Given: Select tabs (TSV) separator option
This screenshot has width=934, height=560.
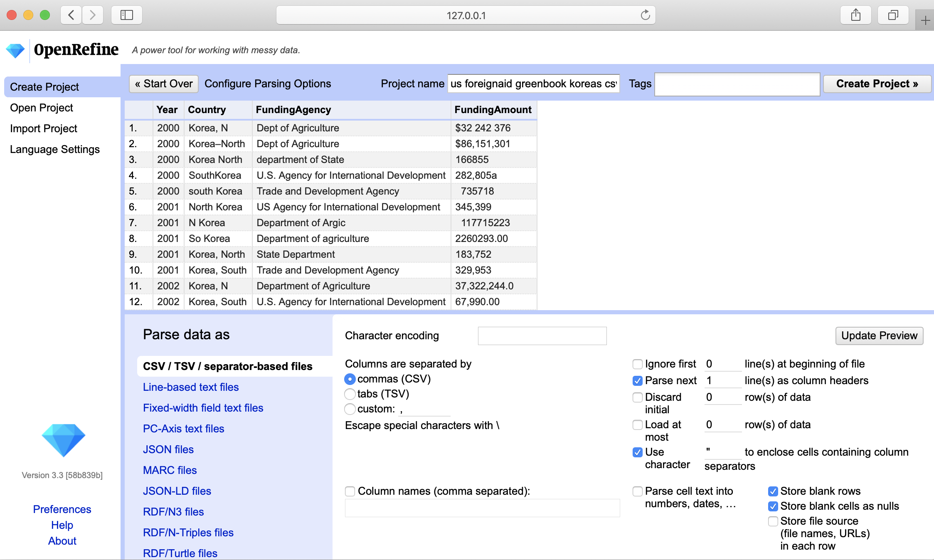Looking at the screenshot, I should tap(350, 394).
